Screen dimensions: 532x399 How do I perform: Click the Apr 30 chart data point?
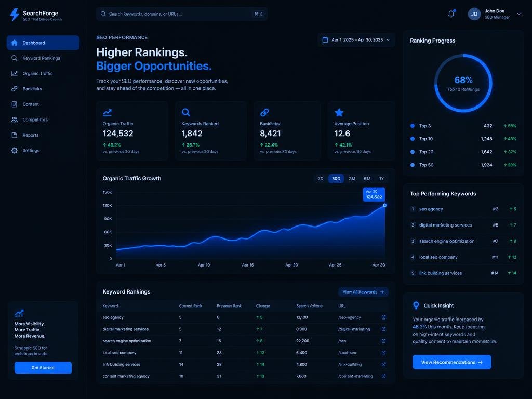(385, 205)
